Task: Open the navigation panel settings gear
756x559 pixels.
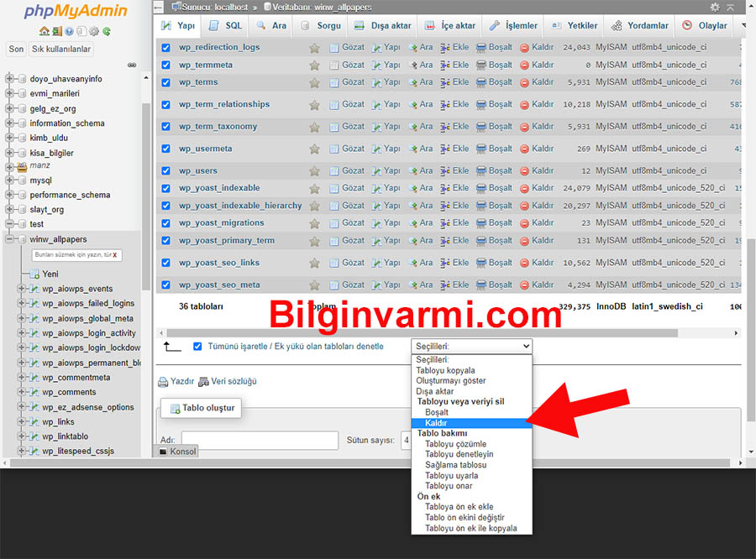Action: (94, 31)
